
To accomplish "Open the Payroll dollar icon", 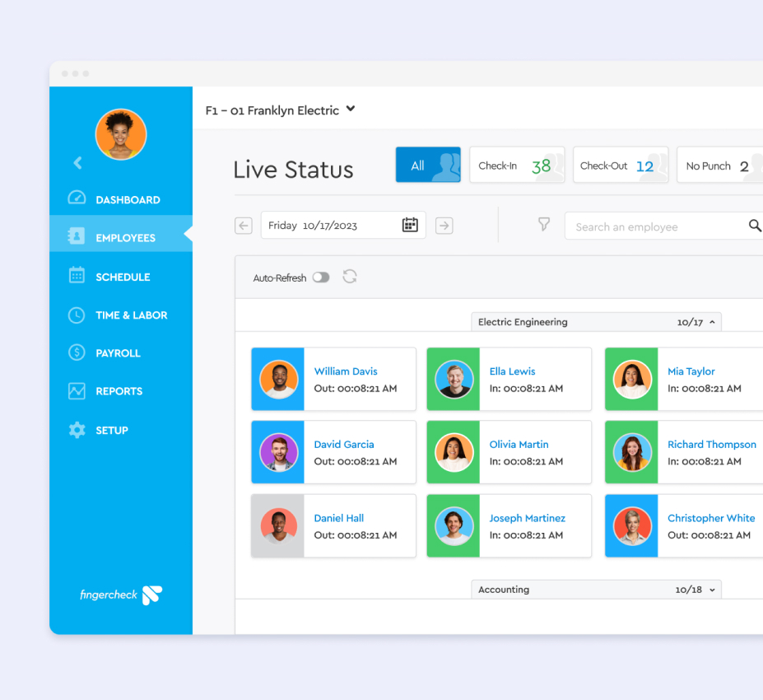I will pyautogui.click(x=77, y=352).
